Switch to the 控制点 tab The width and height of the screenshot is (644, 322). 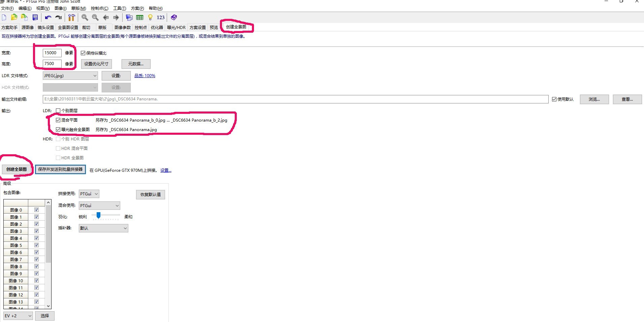[140, 28]
